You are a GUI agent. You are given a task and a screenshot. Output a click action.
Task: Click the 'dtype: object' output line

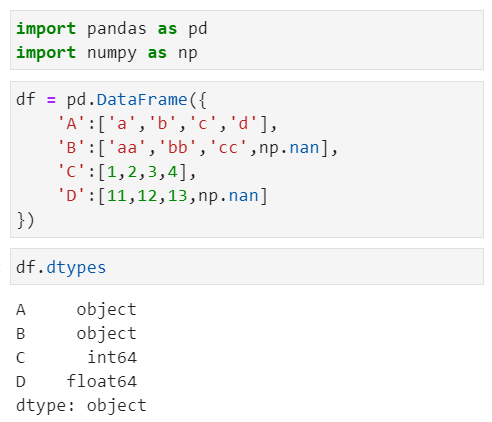coord(81,406)
